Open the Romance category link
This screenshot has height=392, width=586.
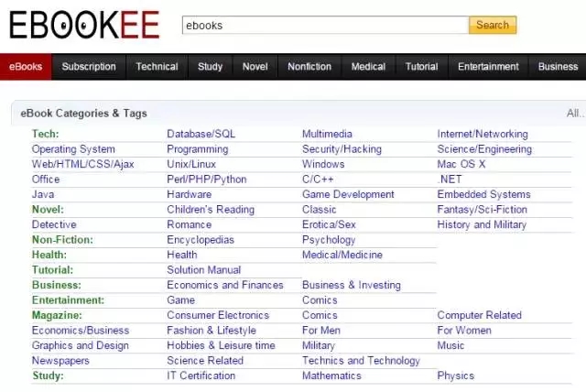coord(190,224)
